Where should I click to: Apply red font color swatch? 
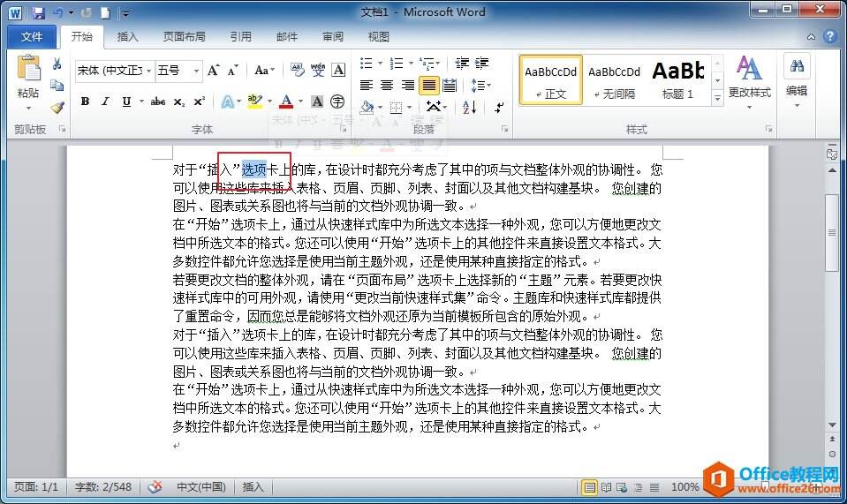point(287,102)
